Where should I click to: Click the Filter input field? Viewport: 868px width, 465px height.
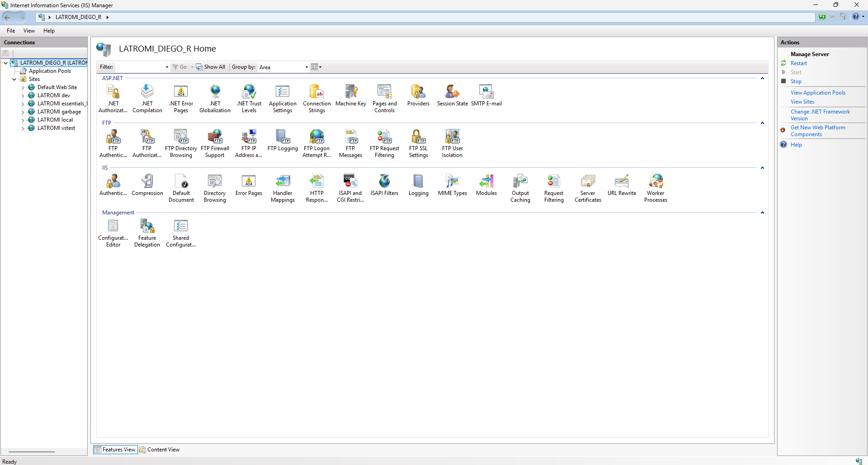141,67
